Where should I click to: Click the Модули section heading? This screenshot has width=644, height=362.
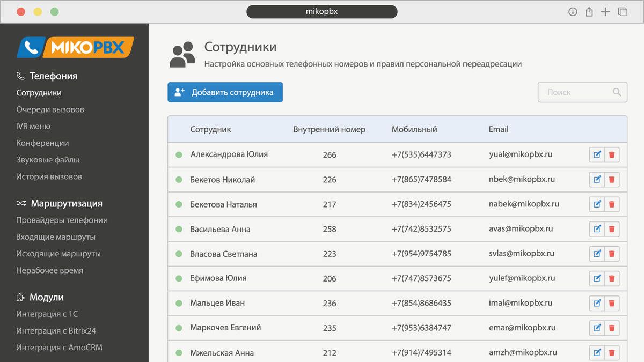click(47, 297)
